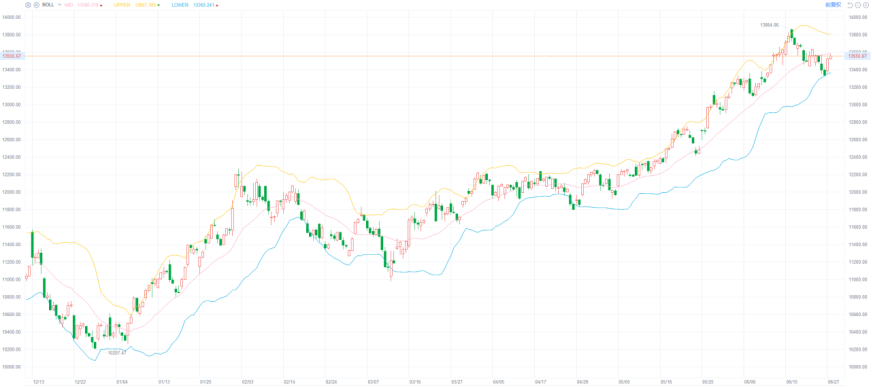872x387 pixels.
Task: Click the pink MID value readout
Action: (83, 5)
